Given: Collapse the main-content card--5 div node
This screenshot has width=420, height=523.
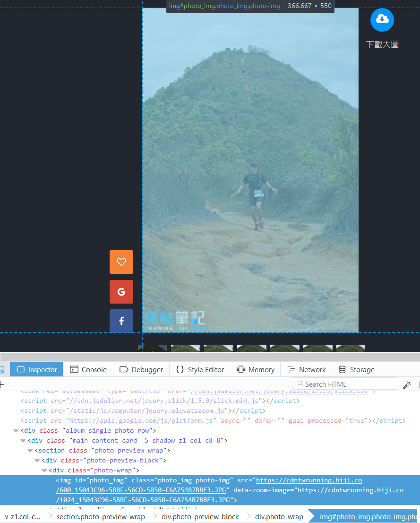Looking at the screenshot, I should 23,441.
